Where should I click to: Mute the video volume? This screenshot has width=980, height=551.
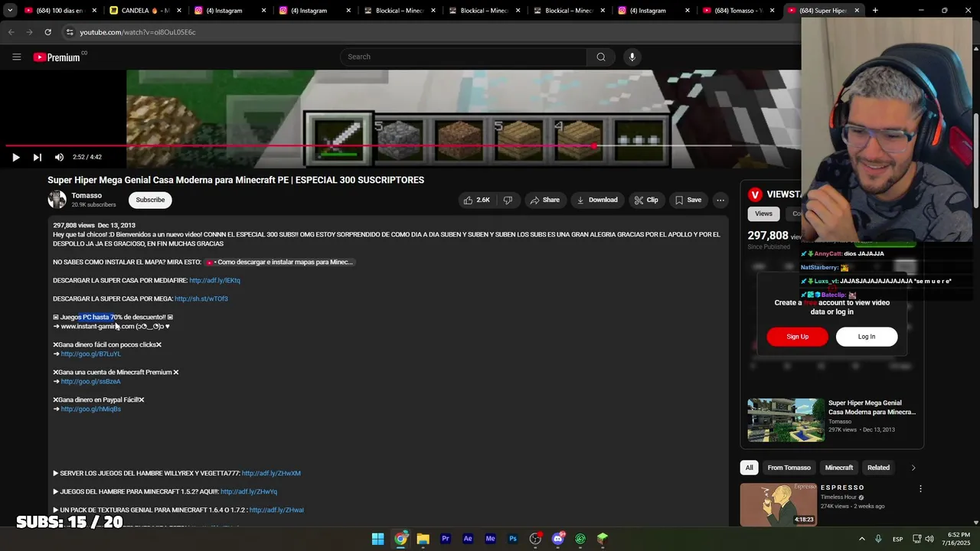coord(59,157)
